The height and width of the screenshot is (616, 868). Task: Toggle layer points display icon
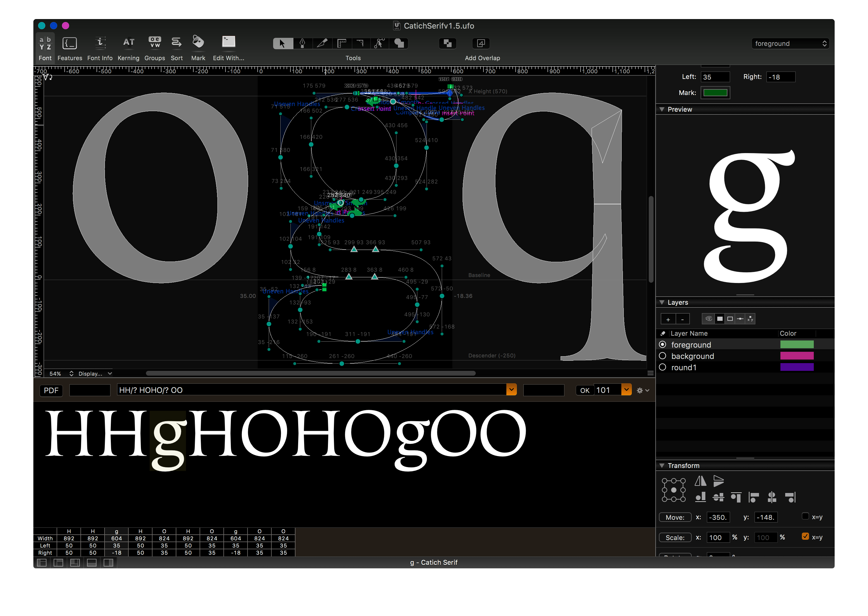[740, 319]
